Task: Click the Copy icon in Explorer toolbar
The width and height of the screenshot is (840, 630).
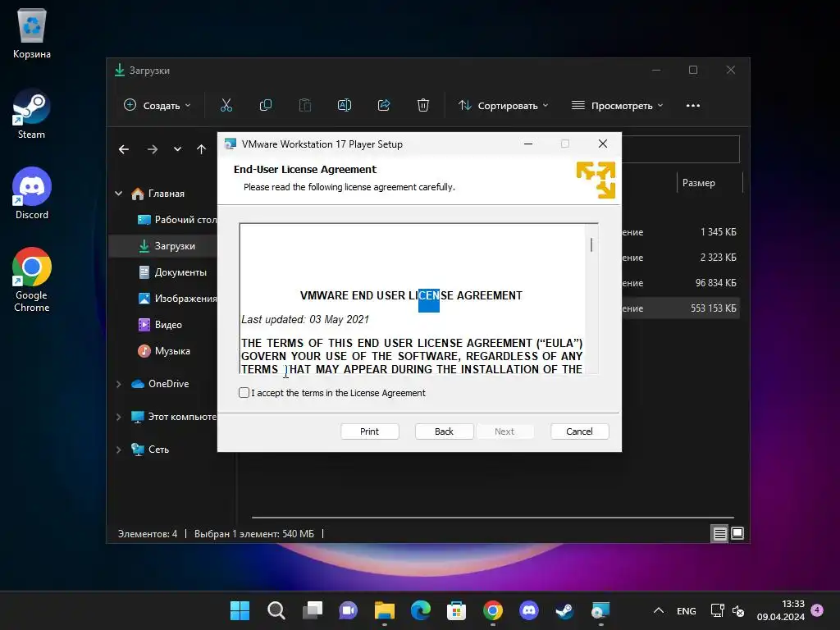Action: tap(266, 106)
